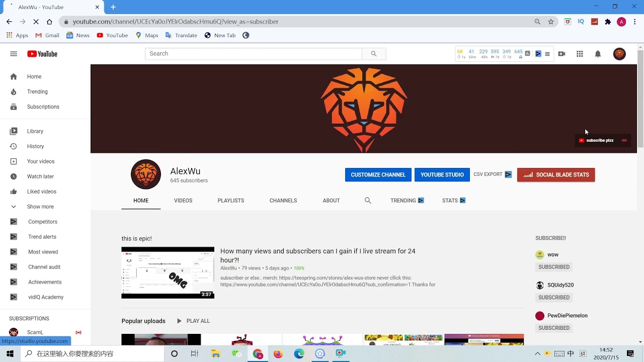Switch to the About tab
This screenshot has height=362, width=644.
[x=331, y=201]
